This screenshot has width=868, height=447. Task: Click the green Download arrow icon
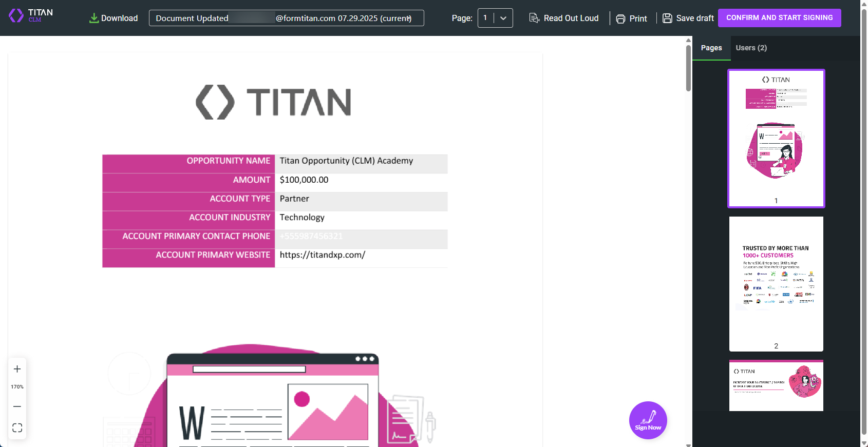coord(94,18)
